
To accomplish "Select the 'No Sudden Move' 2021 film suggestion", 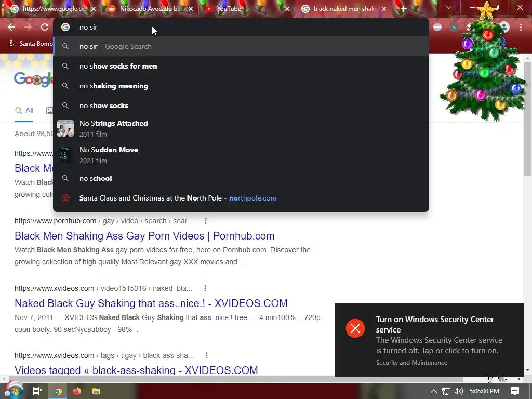I will pyautogui.click(x=241, y=155).
